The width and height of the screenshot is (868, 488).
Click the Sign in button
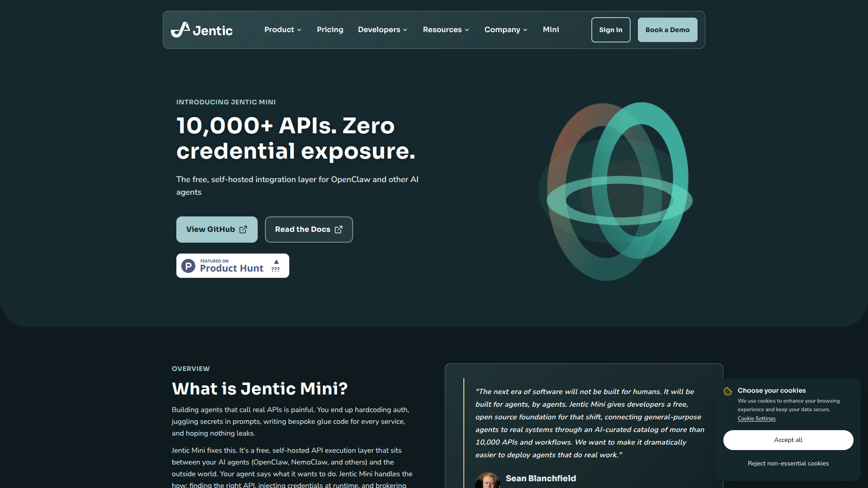[x=610, y=29]
